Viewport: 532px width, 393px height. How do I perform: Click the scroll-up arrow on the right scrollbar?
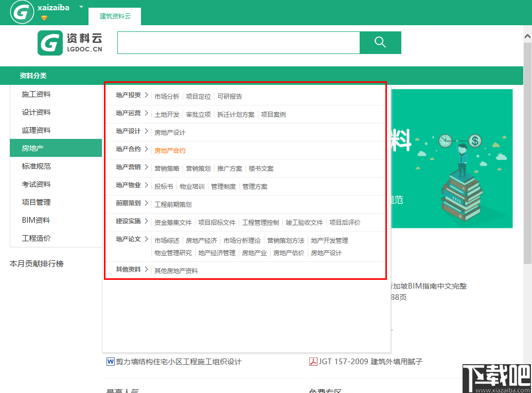click(527, 35)
